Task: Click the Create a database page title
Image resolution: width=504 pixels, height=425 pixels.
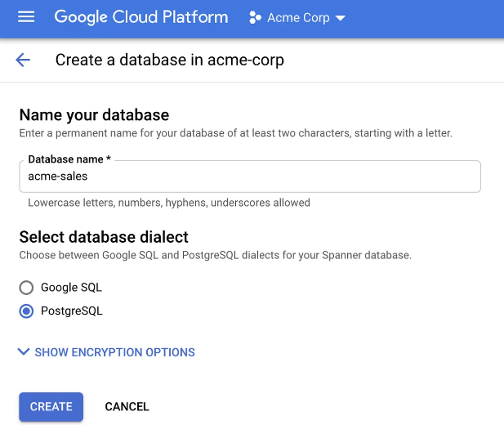Action: click(170, 60)
